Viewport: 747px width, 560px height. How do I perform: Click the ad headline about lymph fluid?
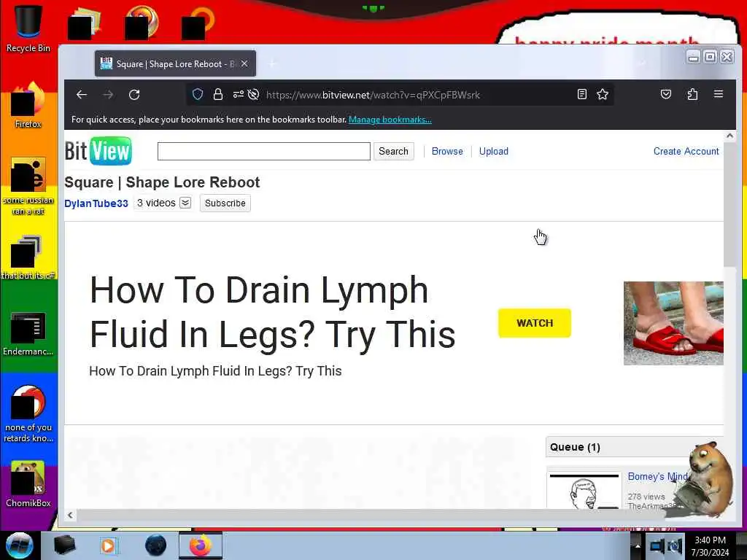(x=272, y=312)
